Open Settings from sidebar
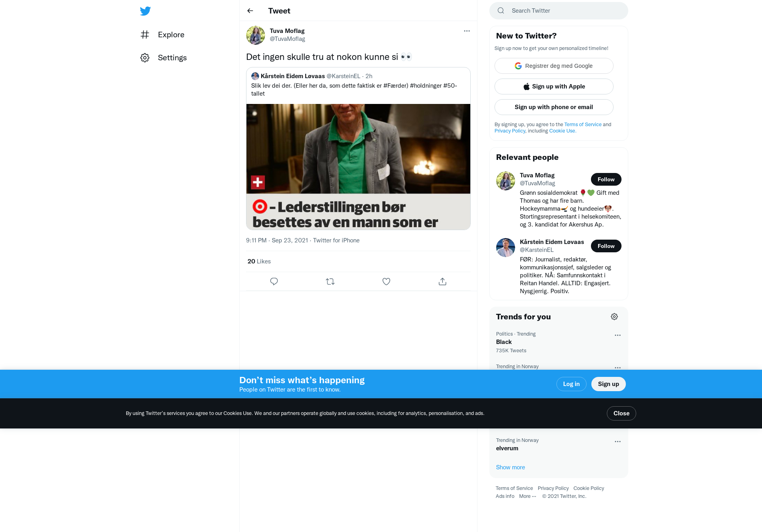The image size is (762, 532). tap(164, 58)
